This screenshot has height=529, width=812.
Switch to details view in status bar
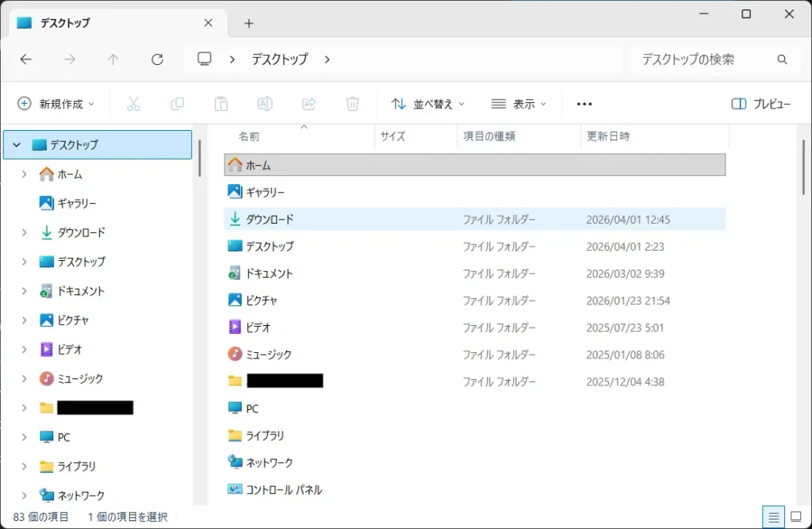point(773,517)
